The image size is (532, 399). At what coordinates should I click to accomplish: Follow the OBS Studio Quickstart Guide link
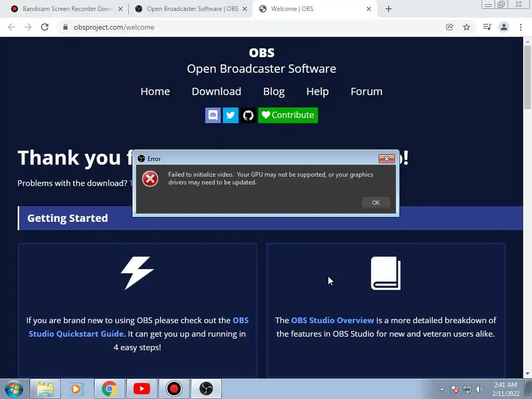tap(139, 327)
